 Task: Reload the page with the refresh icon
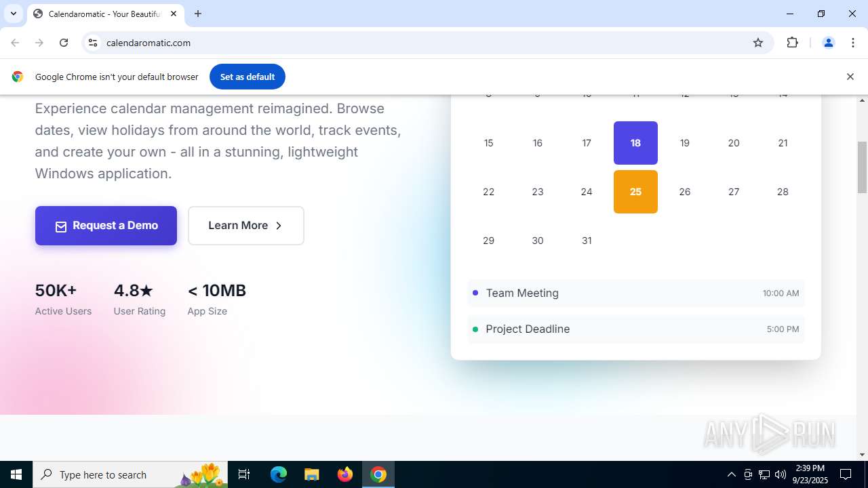64,43
